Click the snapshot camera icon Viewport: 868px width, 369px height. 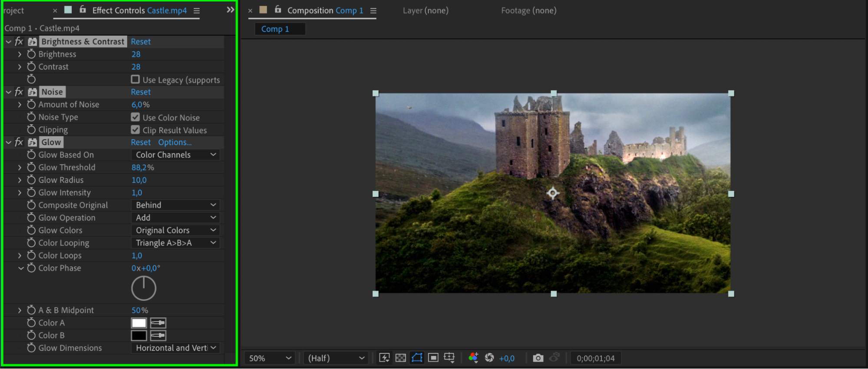(538, 358)
